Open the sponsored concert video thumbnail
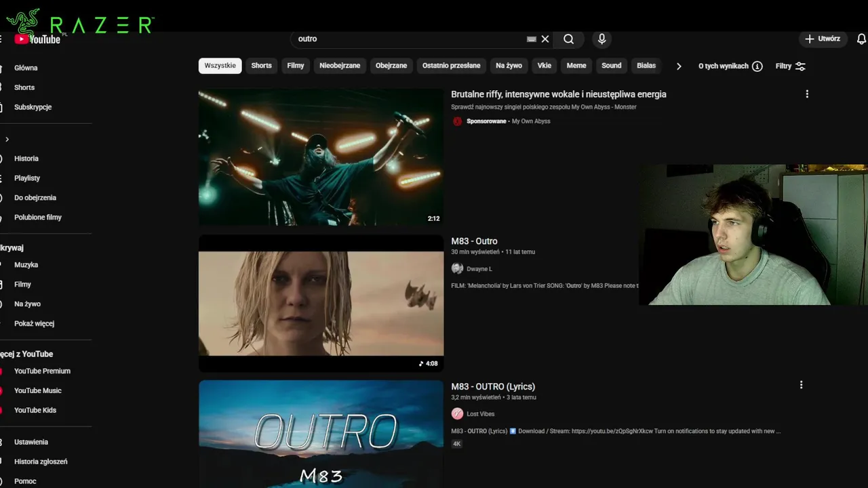 point(321,157)
